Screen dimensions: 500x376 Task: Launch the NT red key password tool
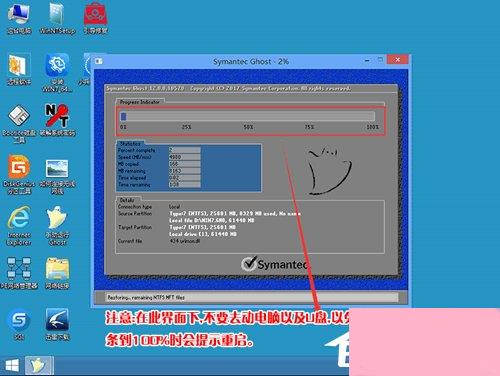click(x=57, y=120)
